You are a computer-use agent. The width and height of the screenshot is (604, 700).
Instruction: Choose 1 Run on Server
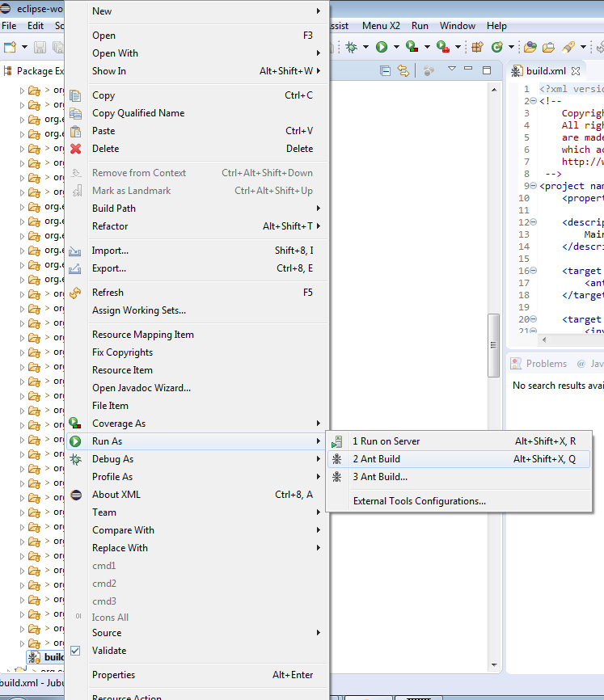pyautogui.click(x=458, y=441)
